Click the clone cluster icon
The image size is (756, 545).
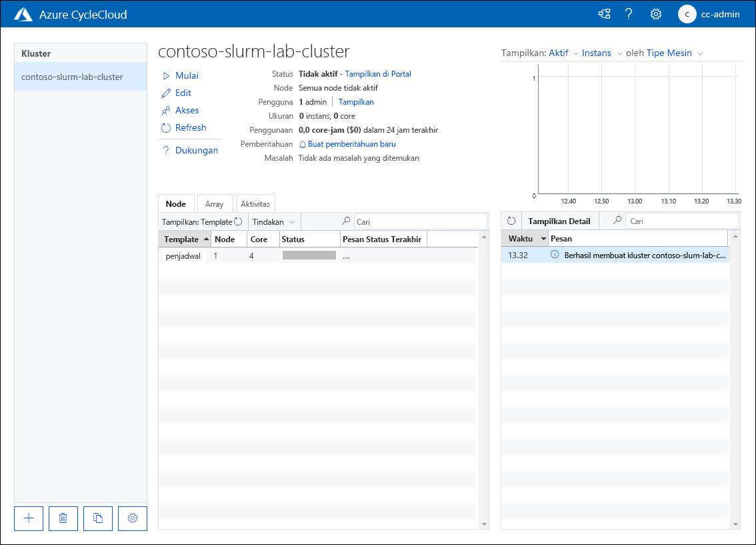97,518
